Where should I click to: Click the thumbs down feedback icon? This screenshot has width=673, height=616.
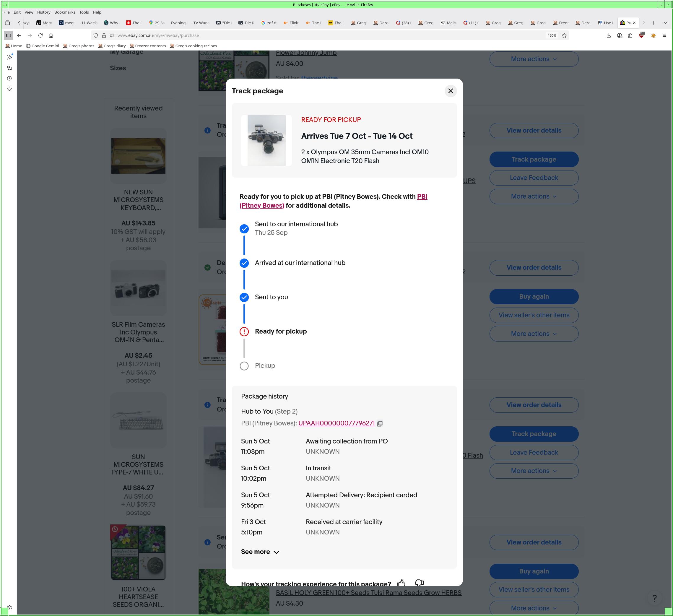419,583
